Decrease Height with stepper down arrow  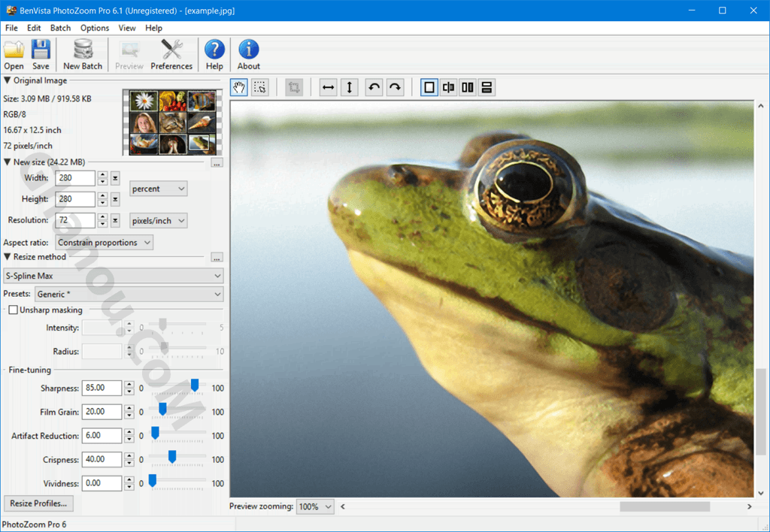pos(102,203)
